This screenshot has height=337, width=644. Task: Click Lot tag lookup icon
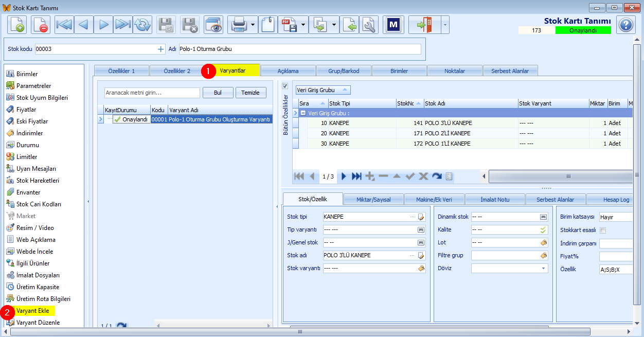click(543, 242)
